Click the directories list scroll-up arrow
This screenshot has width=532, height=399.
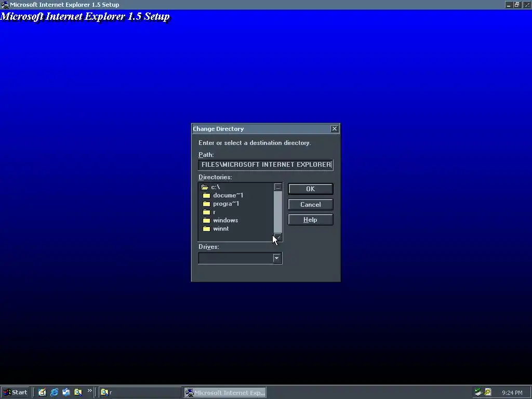pos(278,187)
